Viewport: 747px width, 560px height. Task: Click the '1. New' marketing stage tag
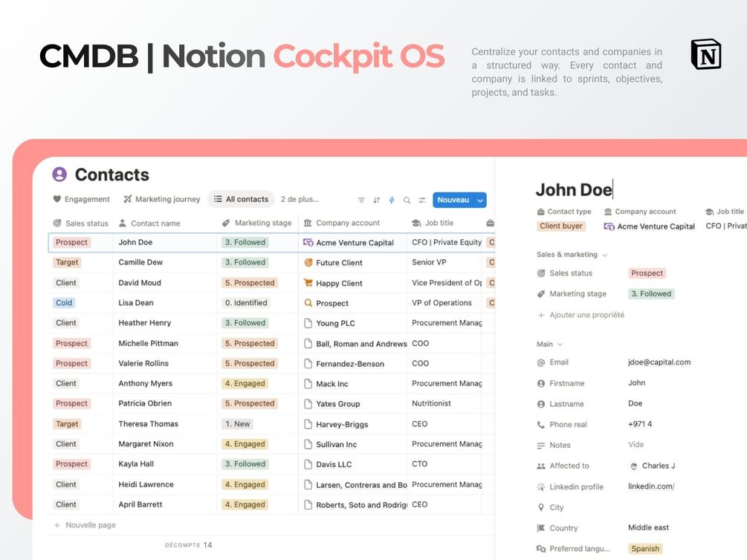coord(237,424)
